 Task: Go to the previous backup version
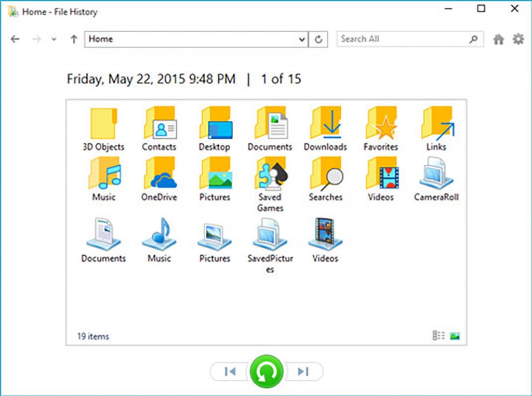point(230,371)
